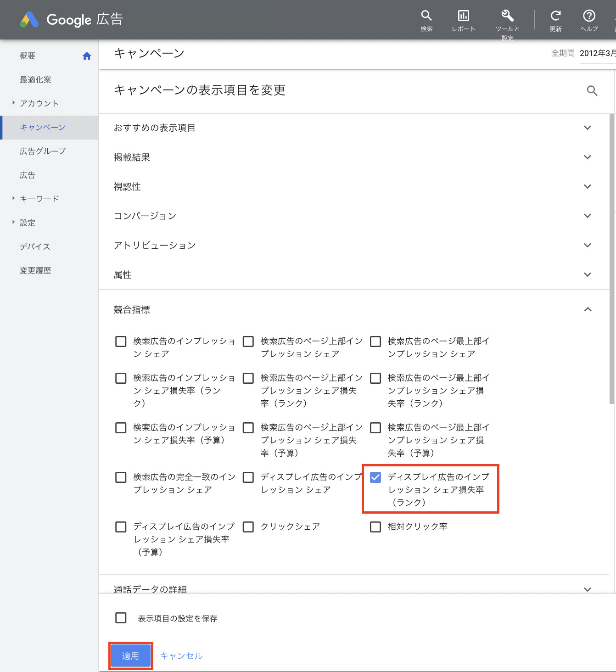This screenshot has width=616, height=672.
Task: Enable 表示項目の設定を保存 checkbox
Action: (121, 618)
